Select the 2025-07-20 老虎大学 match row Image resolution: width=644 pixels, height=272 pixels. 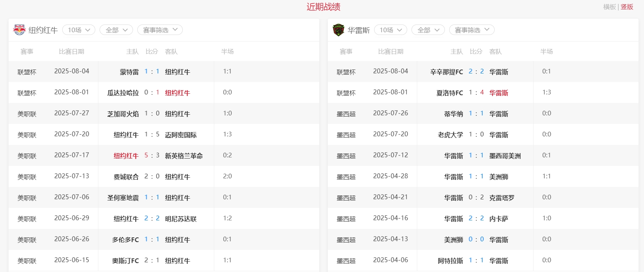click(x=390, y=134)
